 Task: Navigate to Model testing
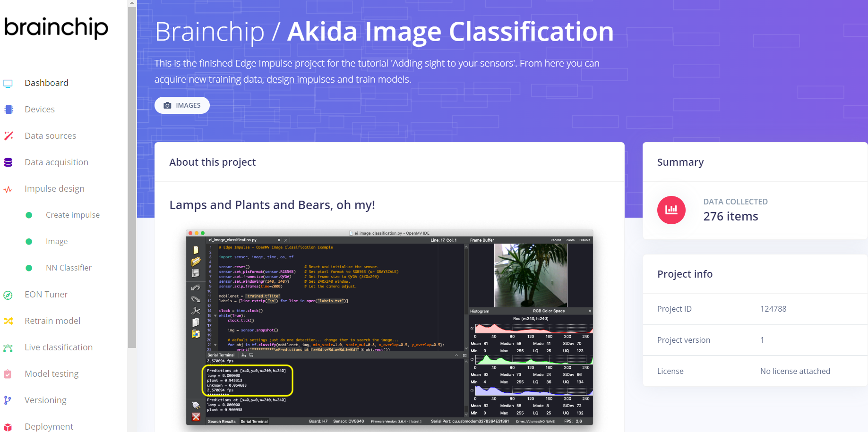(x=52, y=374)
